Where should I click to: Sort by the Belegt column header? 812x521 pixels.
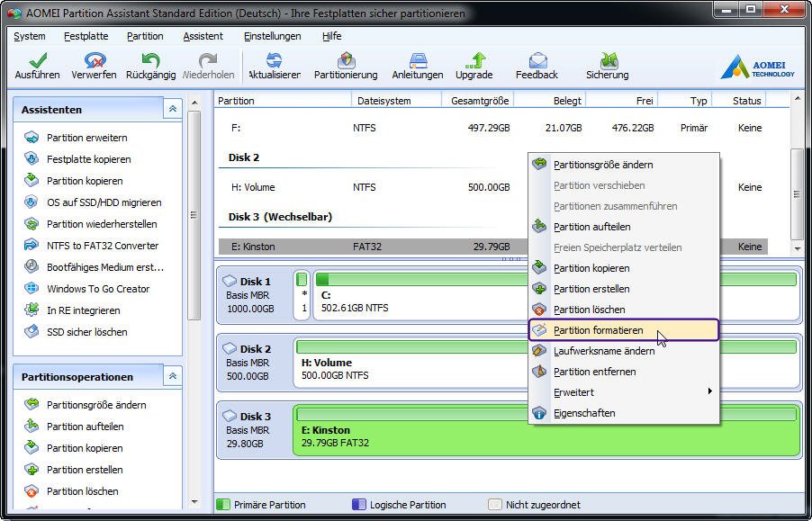[549, 101]
